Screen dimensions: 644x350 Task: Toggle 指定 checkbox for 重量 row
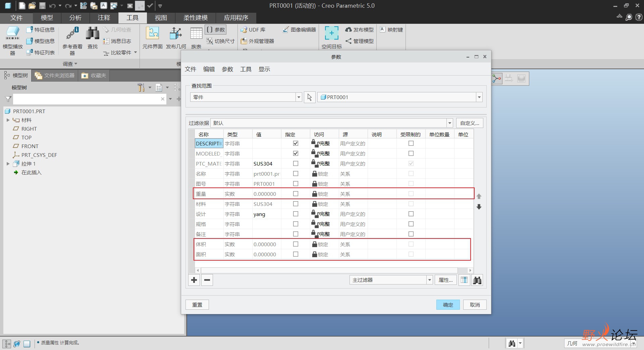tap(296, 194)
